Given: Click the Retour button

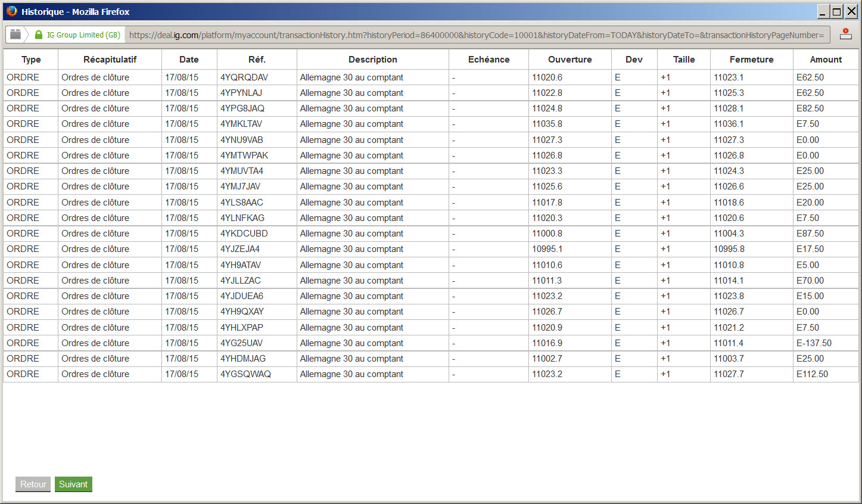Looking at the screenshot, I should point(33,484).
